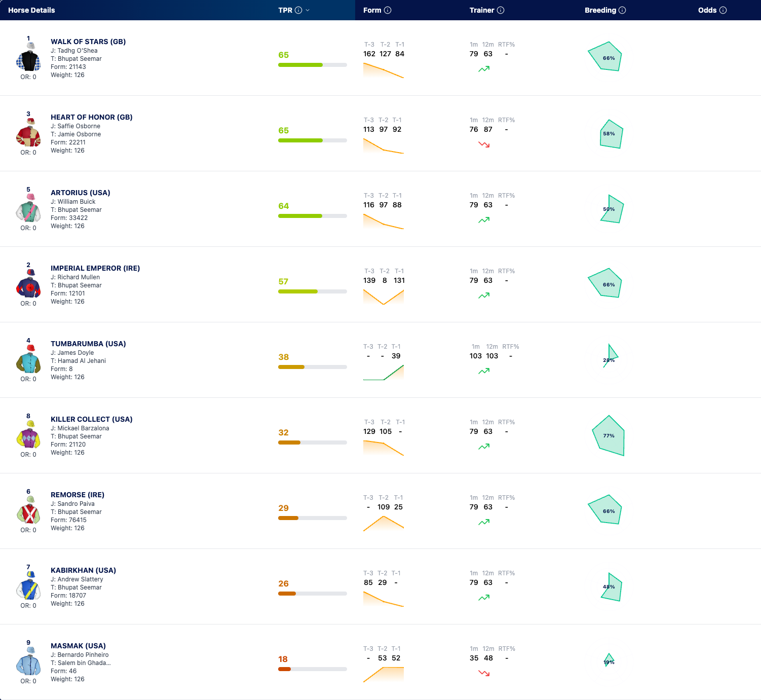The height and width of the screenshot is (700, 761).
Task: Click the Trainer info icon
Action: pyautogui.click(x=501, y=10)
